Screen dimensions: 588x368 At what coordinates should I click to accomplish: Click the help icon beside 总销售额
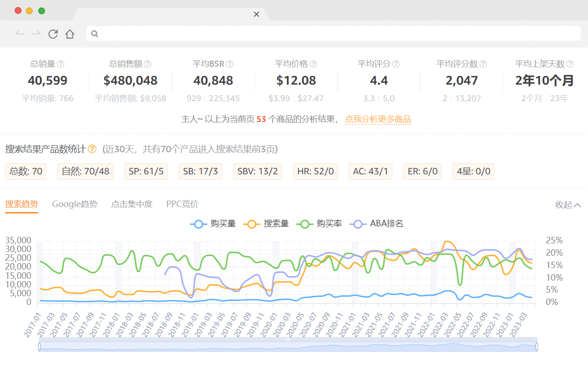pos(147,64)
